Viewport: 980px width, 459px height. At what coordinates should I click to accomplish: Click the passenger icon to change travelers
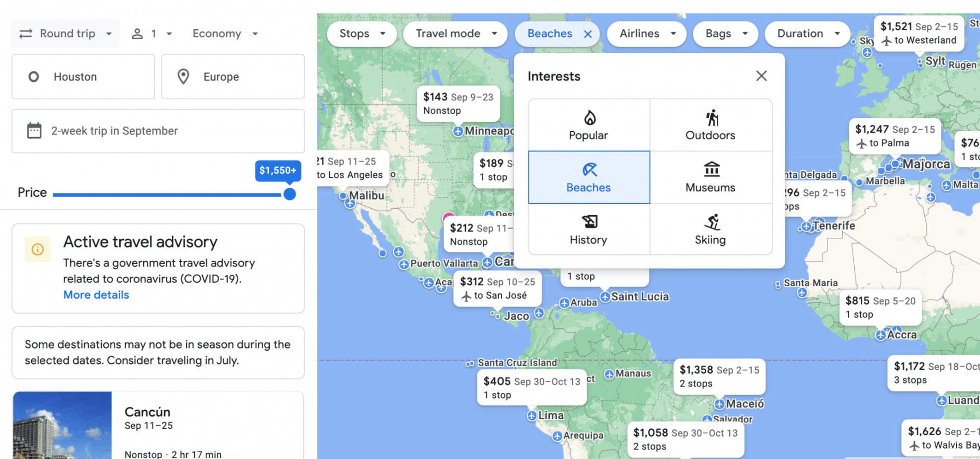coord(138,33)
